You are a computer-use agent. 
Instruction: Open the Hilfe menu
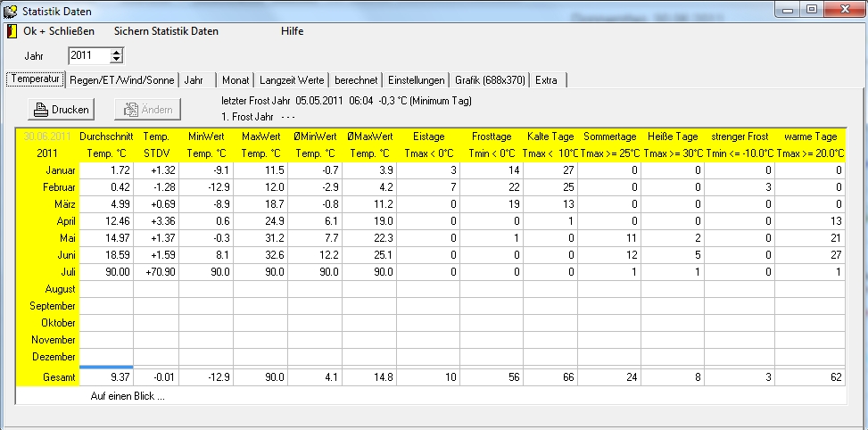[292, 31]
